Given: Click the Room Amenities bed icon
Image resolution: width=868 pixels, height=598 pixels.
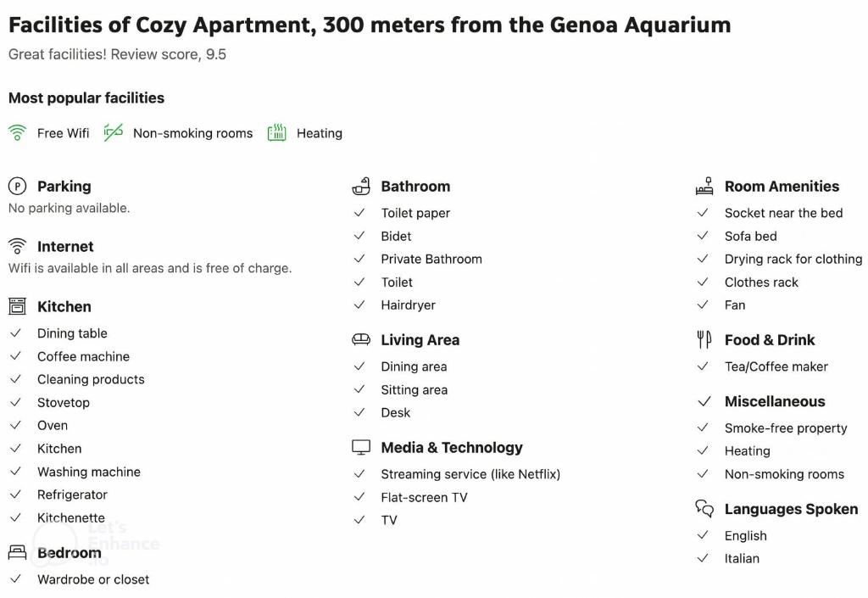Looking at the screenshot, I should click(704, 187).
